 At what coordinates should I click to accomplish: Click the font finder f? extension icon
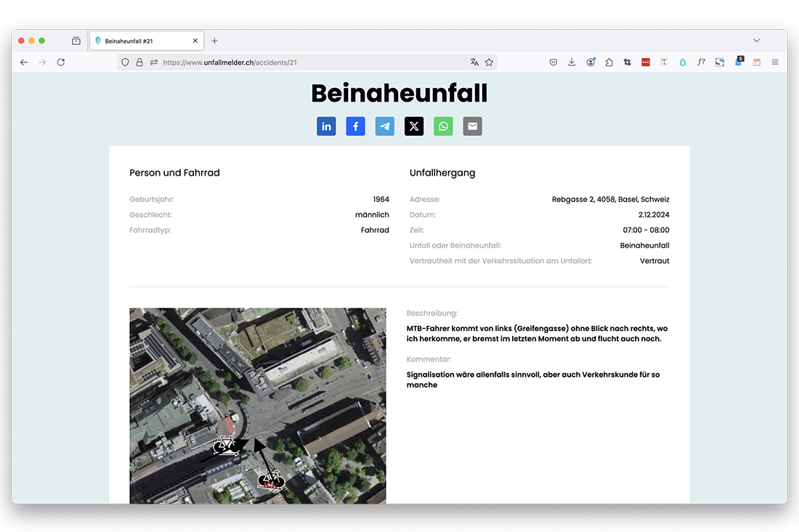coord(701,62)
